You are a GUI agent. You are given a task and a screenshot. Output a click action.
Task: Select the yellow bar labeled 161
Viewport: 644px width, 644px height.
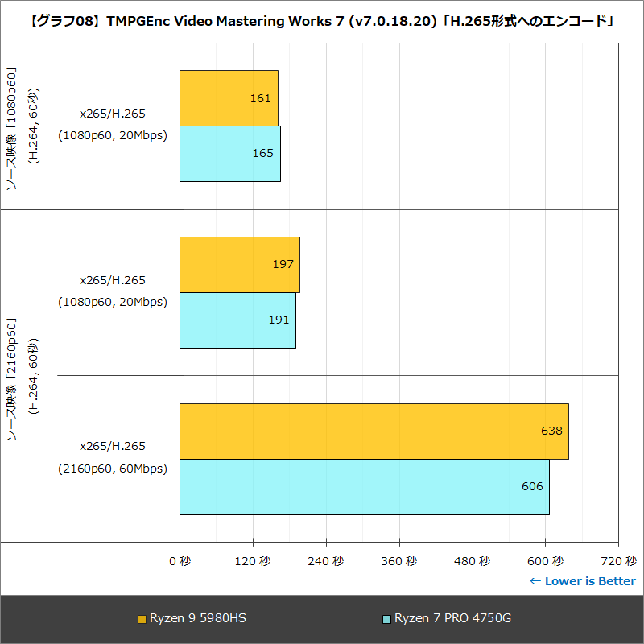click(229, 98)
